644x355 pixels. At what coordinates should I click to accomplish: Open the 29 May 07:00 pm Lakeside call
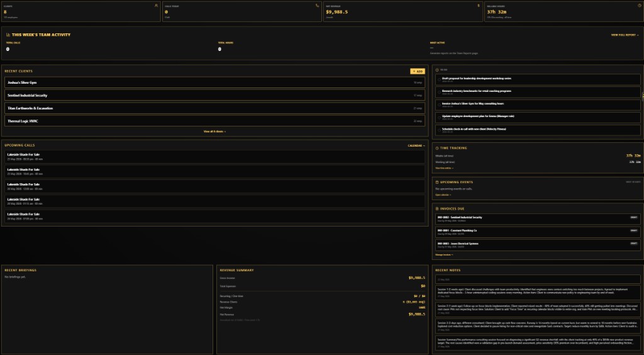214,216
